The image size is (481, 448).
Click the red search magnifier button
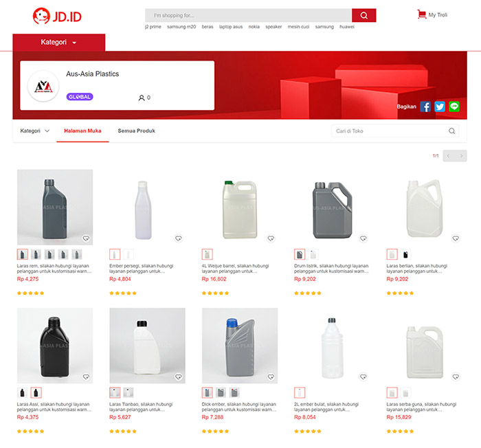pyautogui.click(x=363, y=15)
